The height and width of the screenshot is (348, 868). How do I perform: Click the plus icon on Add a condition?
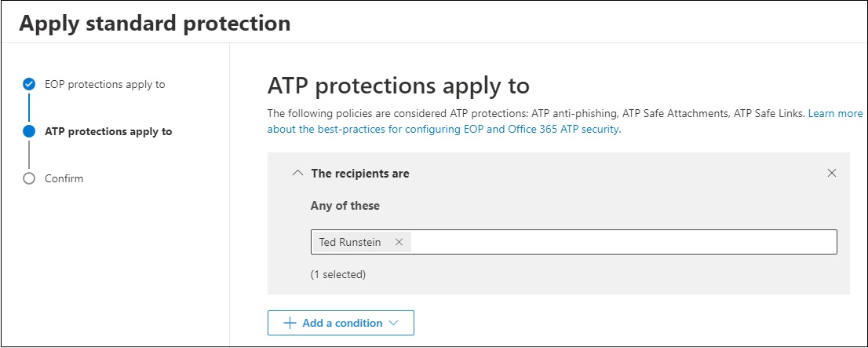[x=290, y=323]
